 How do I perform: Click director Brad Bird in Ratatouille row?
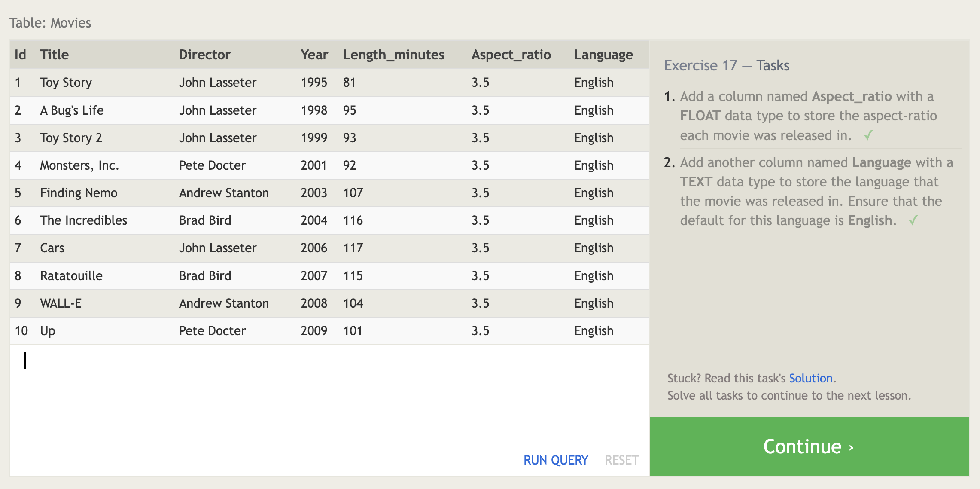205,276
